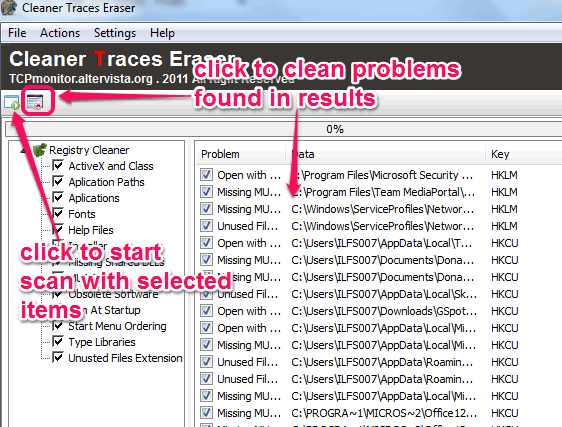This screenshot has width=562, height=427.
Task: Select the Help Files item
Action: pos(91,230)
